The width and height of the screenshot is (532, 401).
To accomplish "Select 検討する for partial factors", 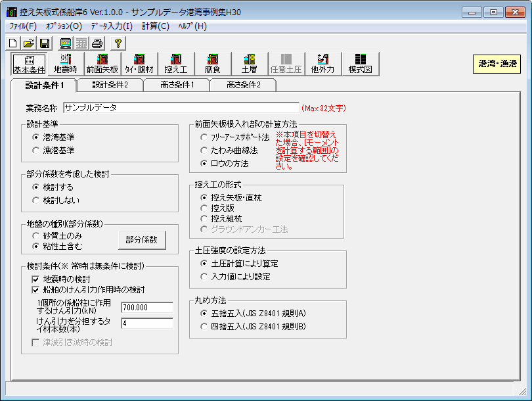I will pos(53,187).
